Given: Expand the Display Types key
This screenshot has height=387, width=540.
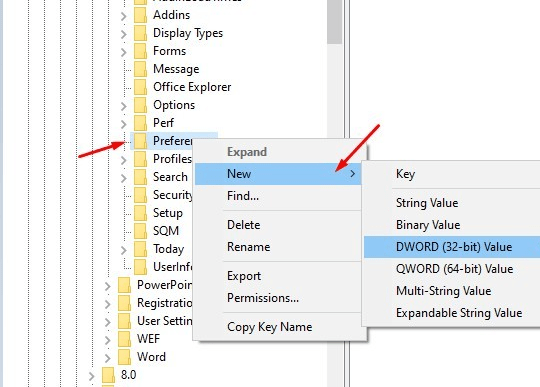Looking at the screenshot, I should [x=124, y=34].
